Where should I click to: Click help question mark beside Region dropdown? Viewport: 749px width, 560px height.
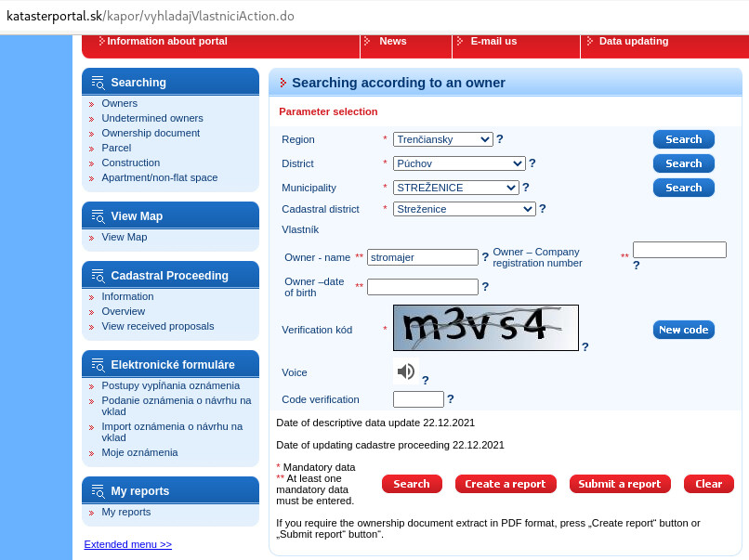point(500,139)
